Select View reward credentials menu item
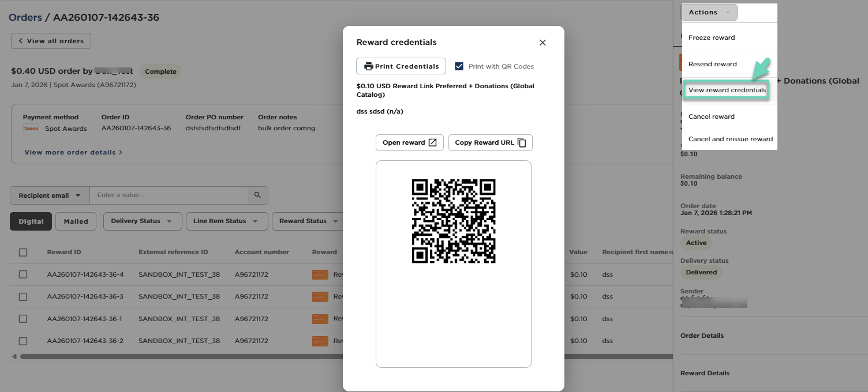Screen dimensions: 868x392 [727, 91]
